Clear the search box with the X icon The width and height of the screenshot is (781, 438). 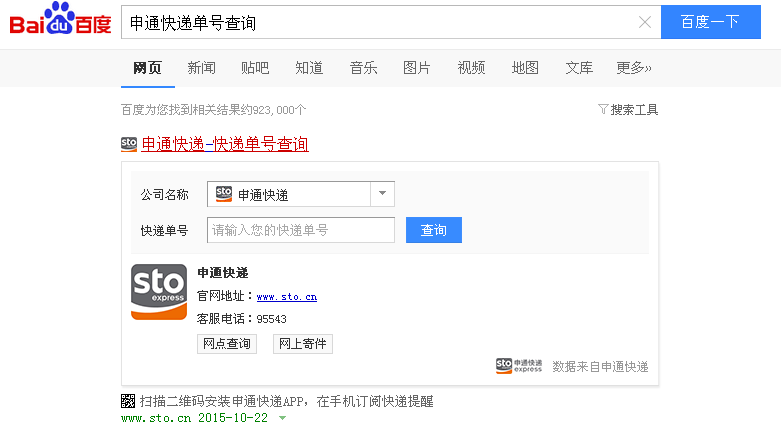(645, 22)
